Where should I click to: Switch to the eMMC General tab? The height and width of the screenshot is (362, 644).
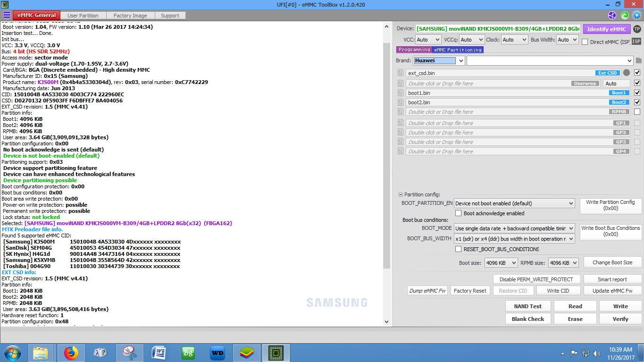click(x=37, y=15)
